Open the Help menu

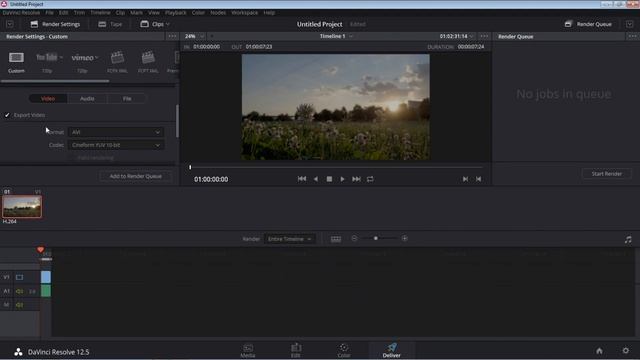[269, 13]
